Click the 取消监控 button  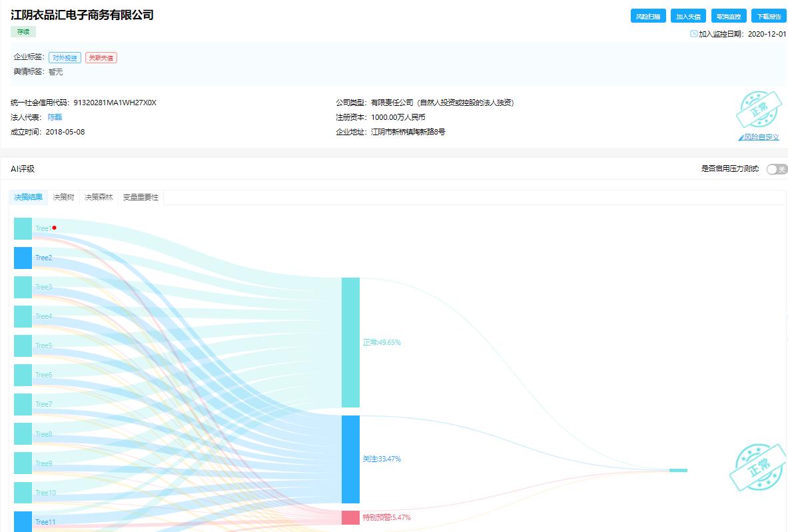coord(728,16)
